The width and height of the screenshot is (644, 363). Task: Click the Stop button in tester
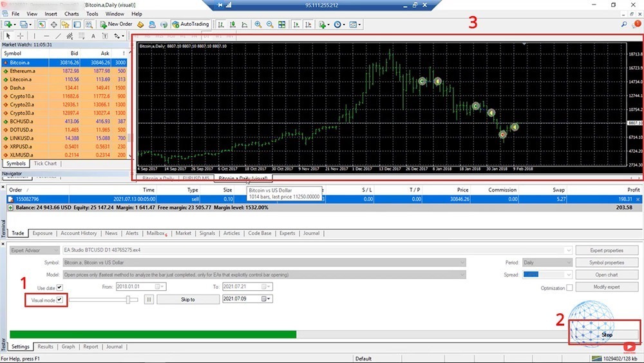(607, 335)
